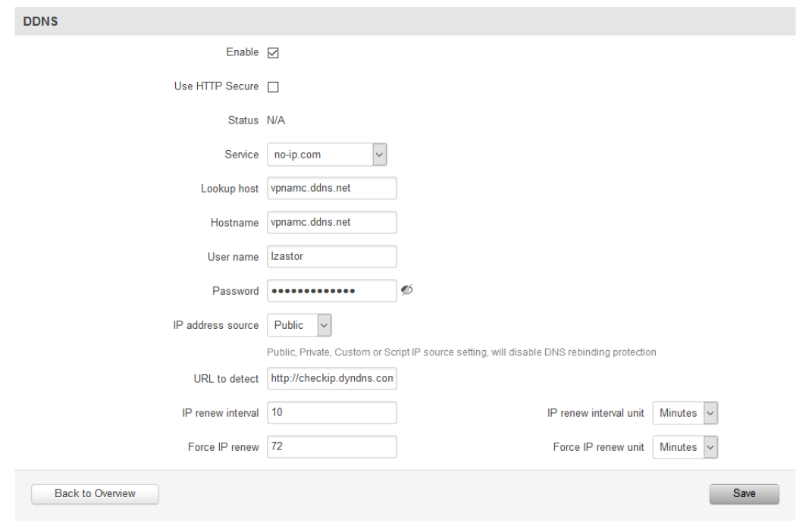Open the Force IP renew unit dropdown
The width and height of the screenshot is (812, 532).
click(685, 448)
